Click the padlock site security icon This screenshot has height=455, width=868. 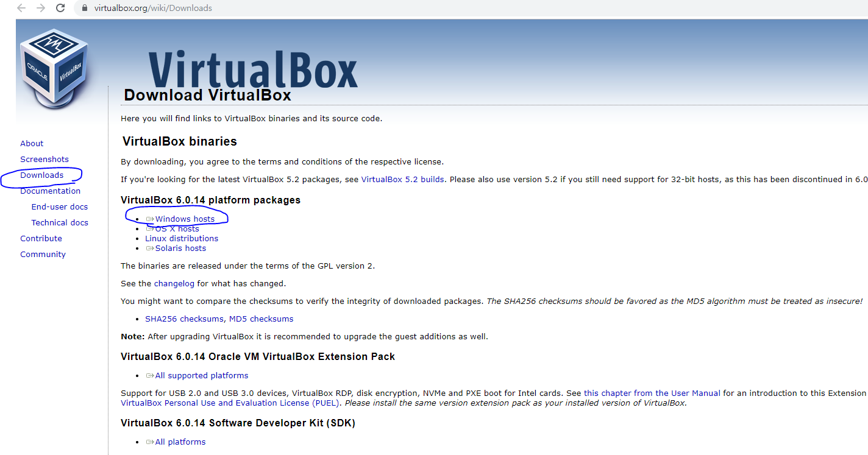tap(85, 8)
